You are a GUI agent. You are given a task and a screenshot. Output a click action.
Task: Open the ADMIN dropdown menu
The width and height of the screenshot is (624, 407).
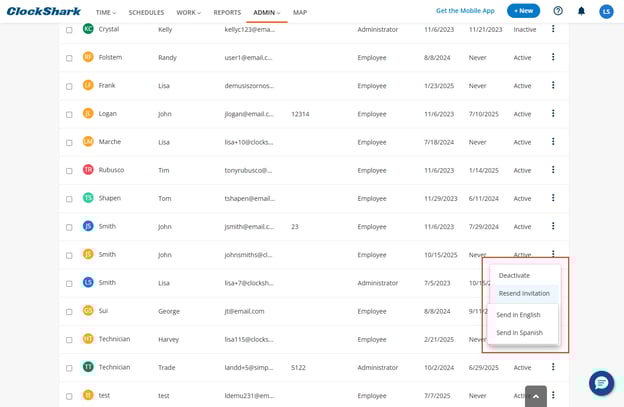click(x=266, y=13)
